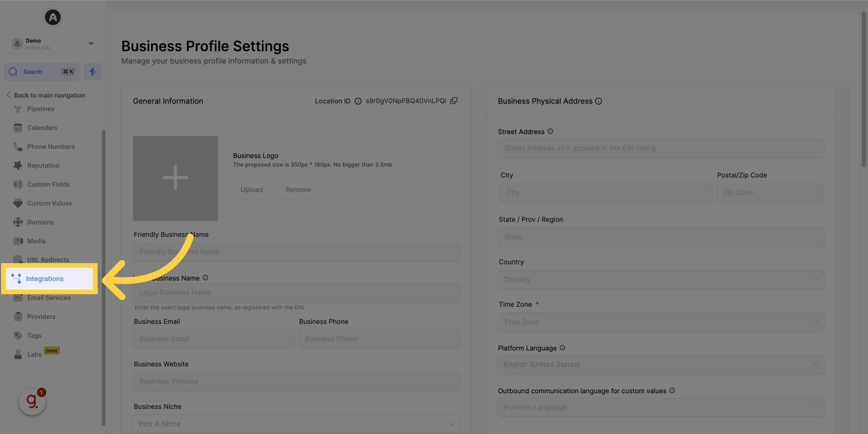Click the Business Physical Address info icon
Image resolution: width=868 pixels, height=434 pixels.
coord(598,101)
